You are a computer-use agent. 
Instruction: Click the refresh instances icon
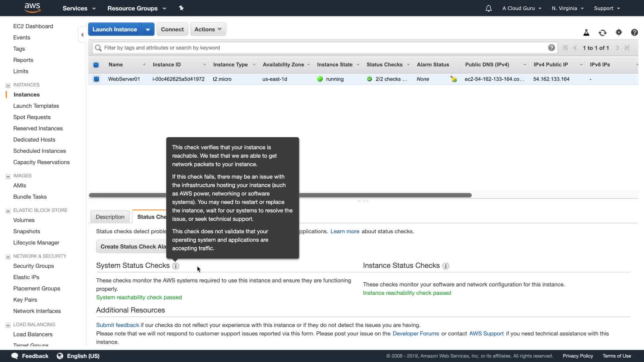tap(602, 33)
